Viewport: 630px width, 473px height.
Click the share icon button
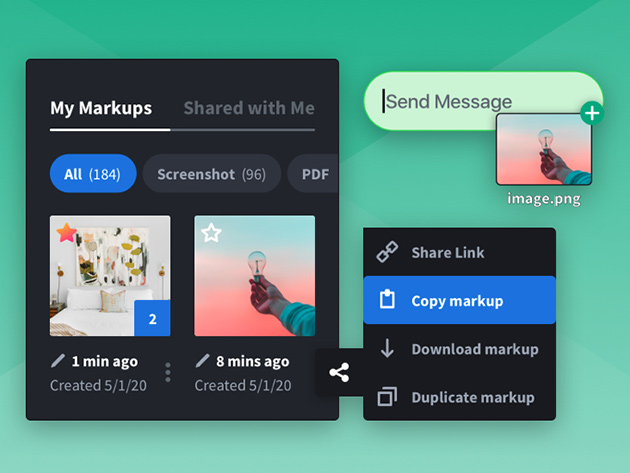(x=339, y=373)
